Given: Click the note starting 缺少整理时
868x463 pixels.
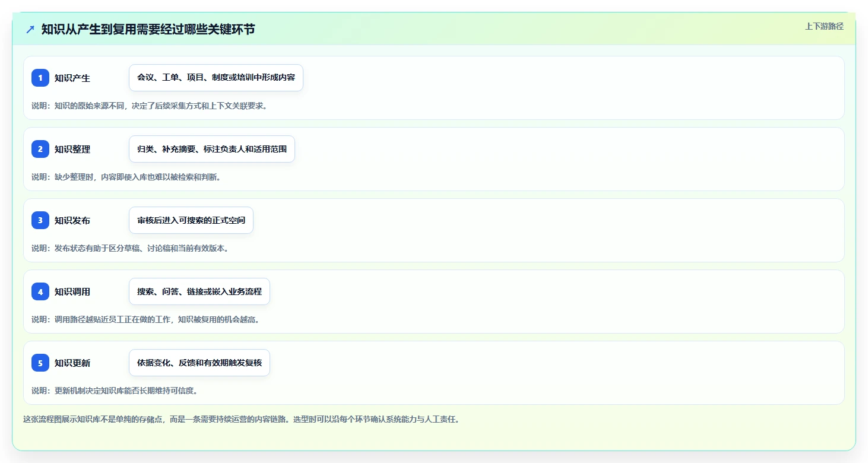Looking at the screenshot, I should coord(126,177).
